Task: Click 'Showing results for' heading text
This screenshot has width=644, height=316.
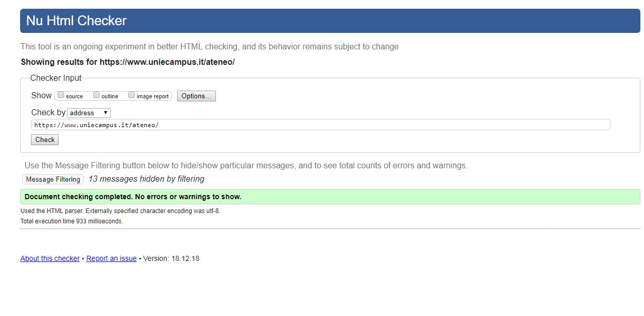Action: click(128, 62)
